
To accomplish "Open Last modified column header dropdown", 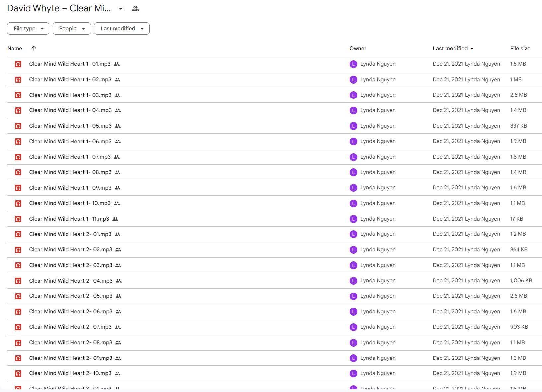I will (x=453, y=48).
